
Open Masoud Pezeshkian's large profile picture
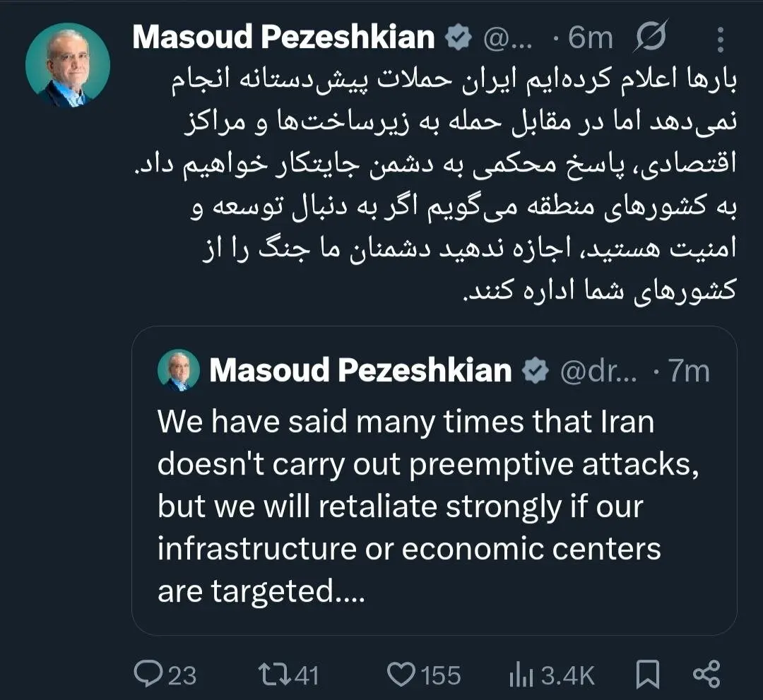[67, 65]
